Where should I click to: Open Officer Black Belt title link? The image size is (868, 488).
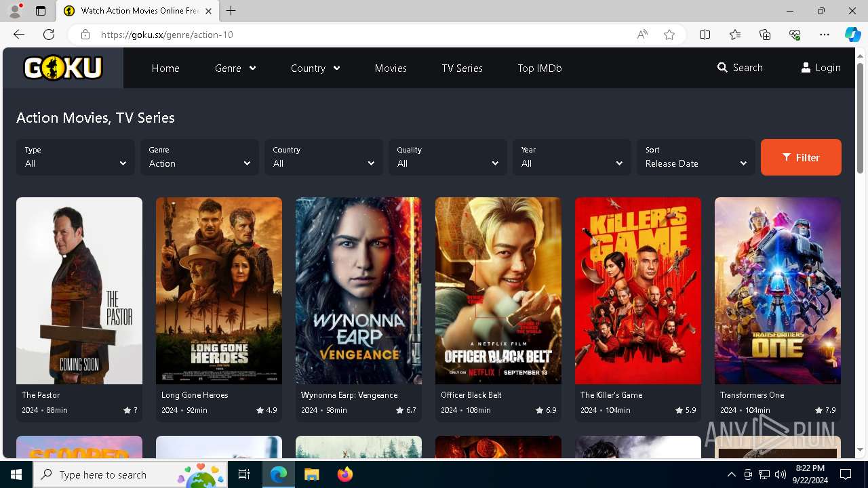[471, 395]
